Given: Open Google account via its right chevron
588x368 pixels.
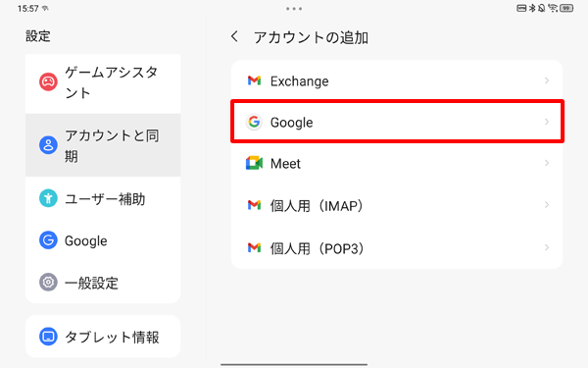Looking at the screenshot, I should pyautogui.click(x=547, y=122).
